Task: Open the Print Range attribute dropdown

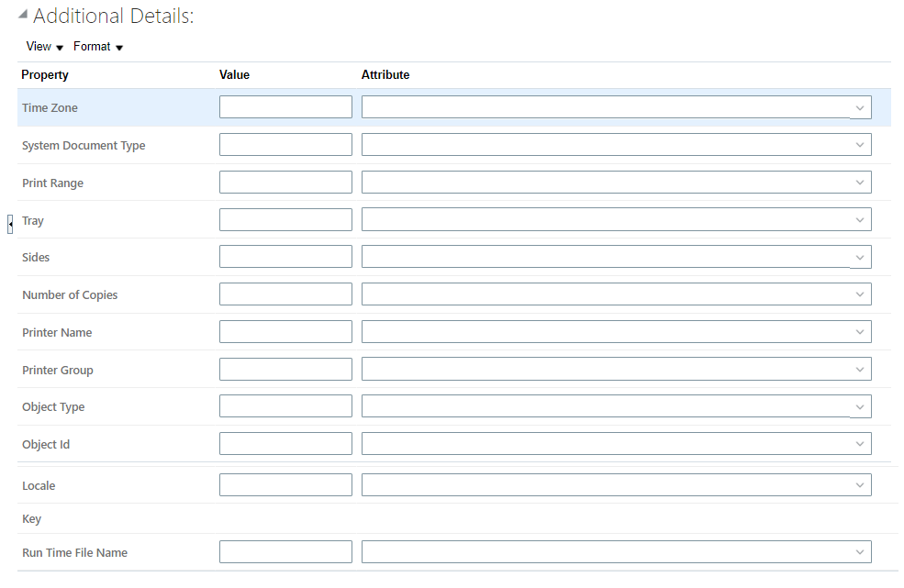Action: pyautogui.click(x=860, y=183)
